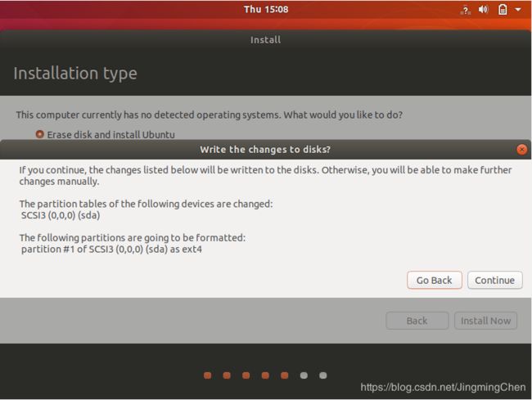Click the 'Write the changes to disks?' title bar
Viewport: 532px width, 400px height.
click(265, 150)
